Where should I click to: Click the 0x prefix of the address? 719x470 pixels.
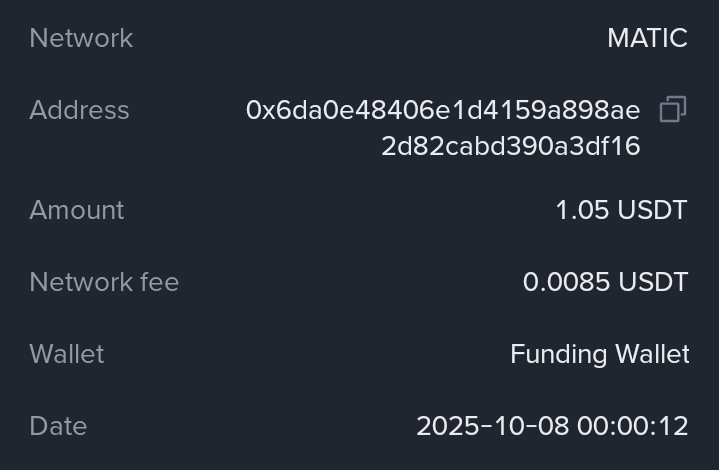tap(260, 110)
